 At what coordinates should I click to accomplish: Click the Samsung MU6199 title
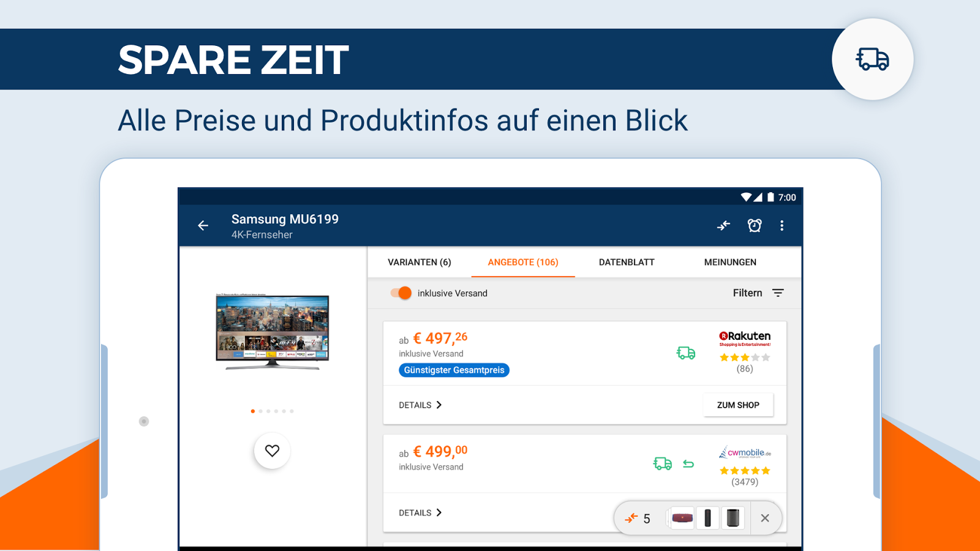(285, 219)
